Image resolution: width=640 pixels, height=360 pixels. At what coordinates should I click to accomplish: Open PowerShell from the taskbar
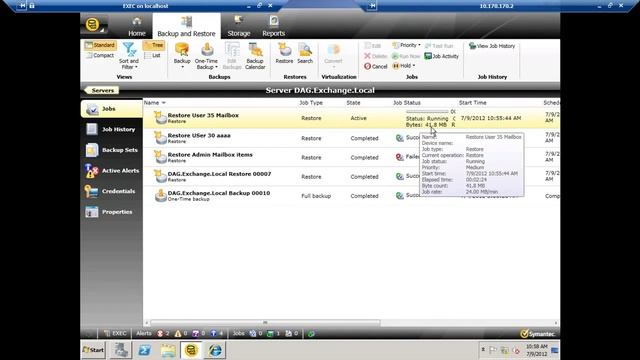[x=144, y=350]
